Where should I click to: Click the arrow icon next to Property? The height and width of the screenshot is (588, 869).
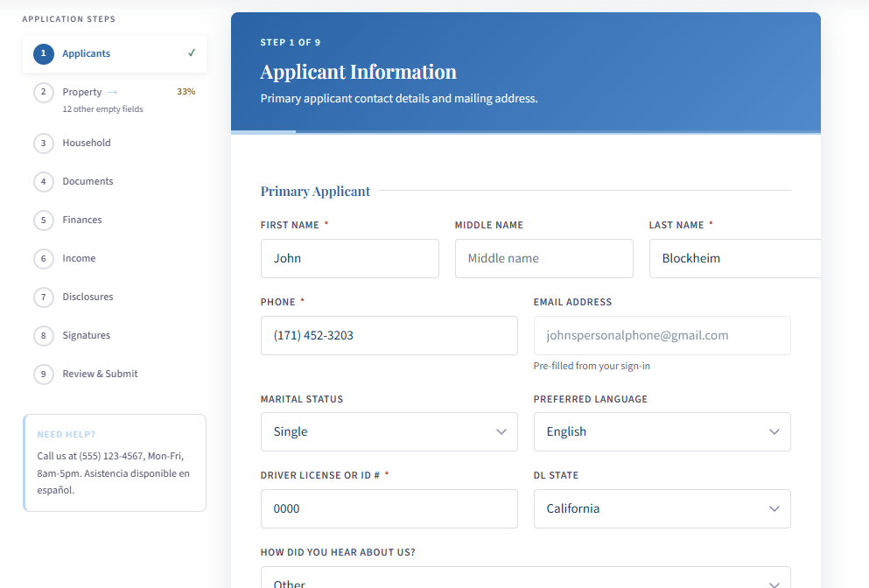pos(113,92)
